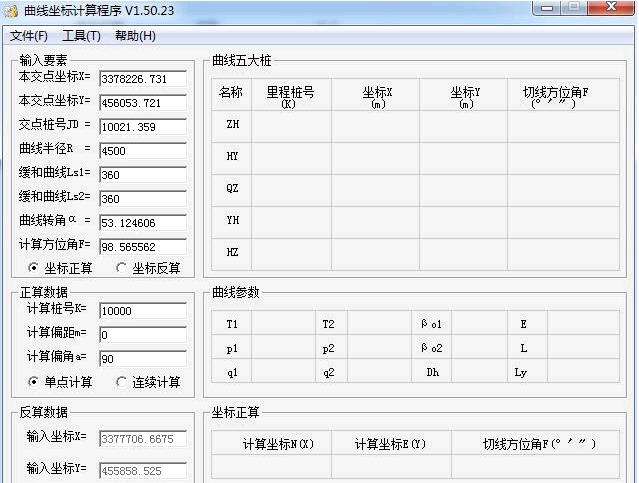
Task: Click the L parameter label
Action: coord(524,348)
